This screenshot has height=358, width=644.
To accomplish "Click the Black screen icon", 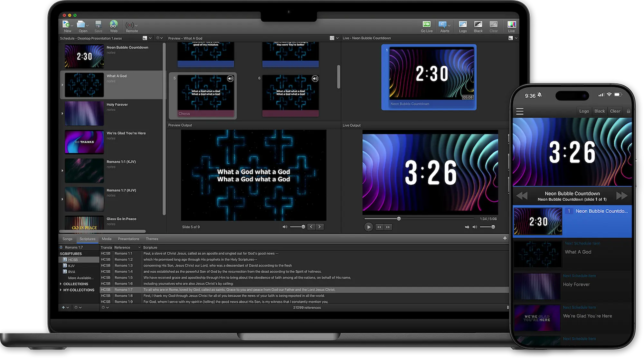I will (x=478, y=24).
